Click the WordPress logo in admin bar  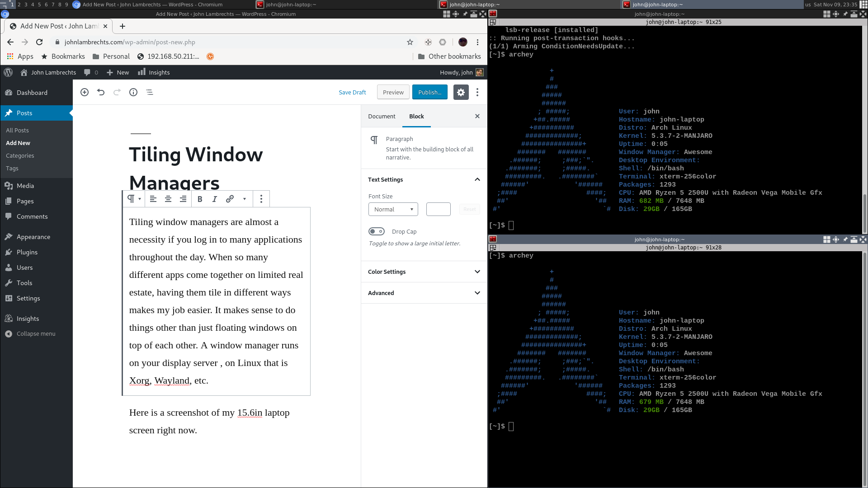coord(8,72)
